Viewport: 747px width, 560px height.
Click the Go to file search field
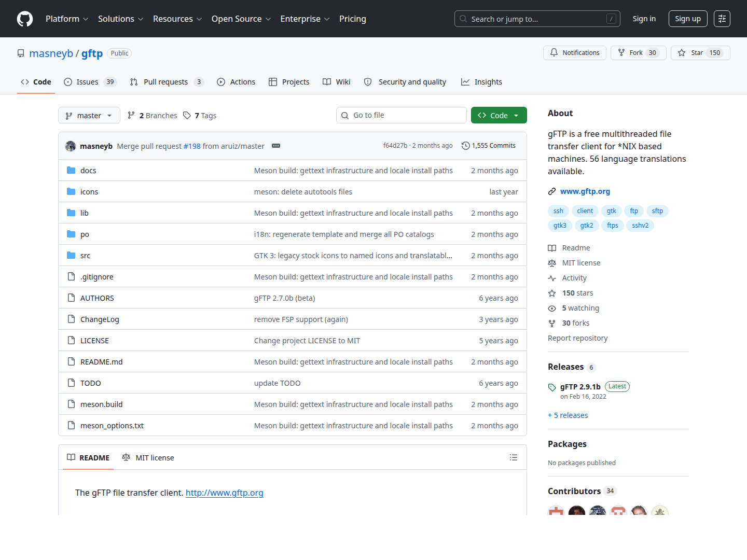click(402, 115)
